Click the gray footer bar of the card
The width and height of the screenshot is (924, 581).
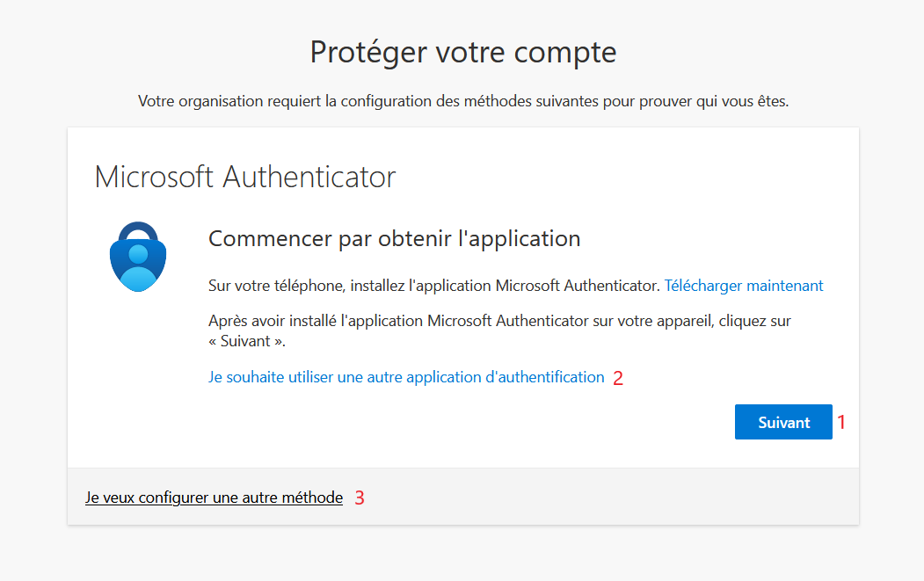463,497
